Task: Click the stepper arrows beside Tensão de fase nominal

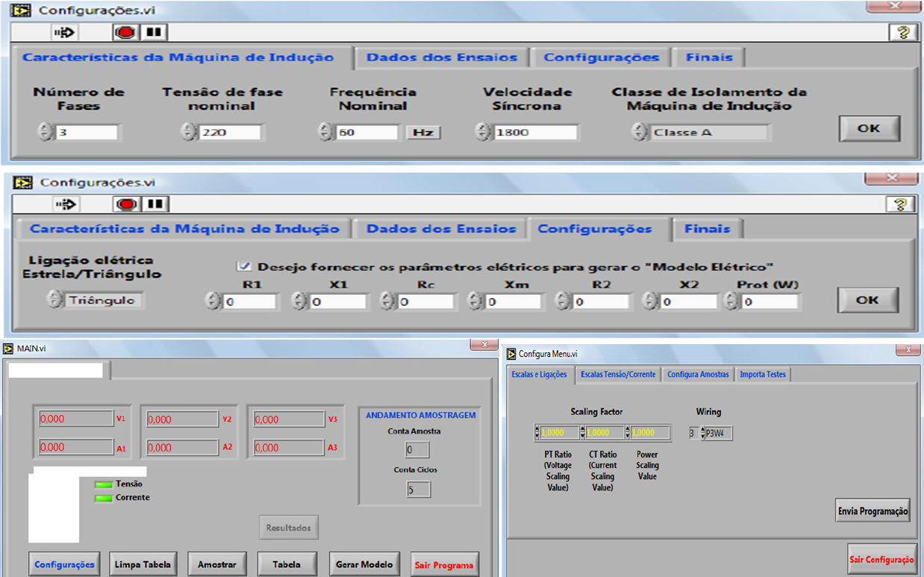Action: (x=189, y=132)
